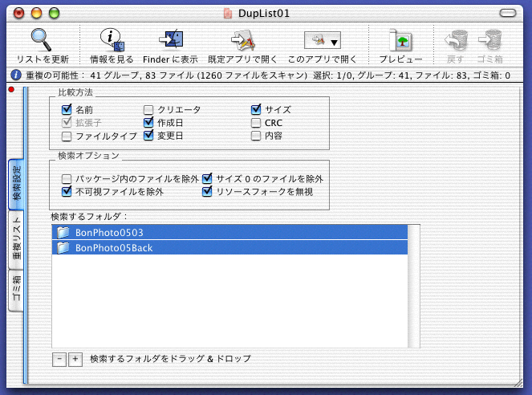The image size is (532, 395).
Task: Toggle the 不可視ファイルを除外 checkbox
Action: (x=67, y=192)
